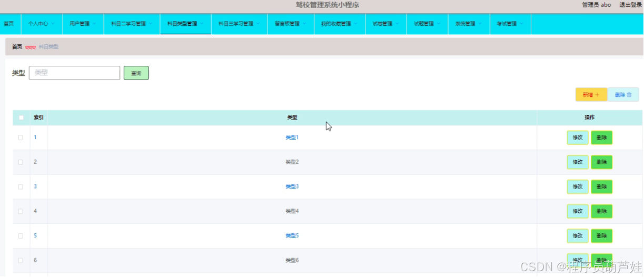Screen dimensions: 644x277
Task: Click 删除 button in 类型5 row
Action: click(602, 236)
